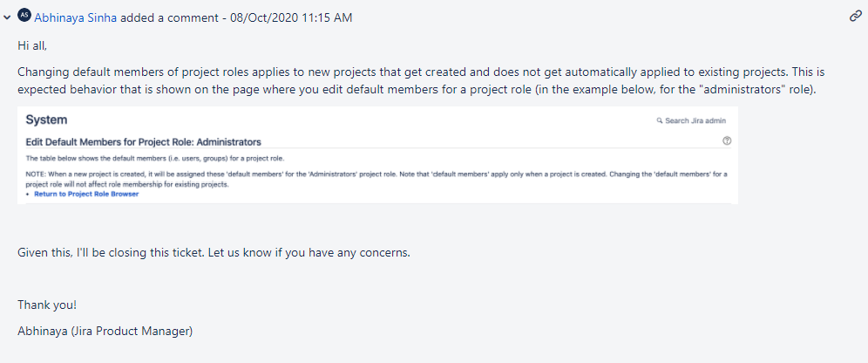Screen dimensions: 868x363
Task: Click the 'Thank you!' line
Action: click(x=47, y=305)
